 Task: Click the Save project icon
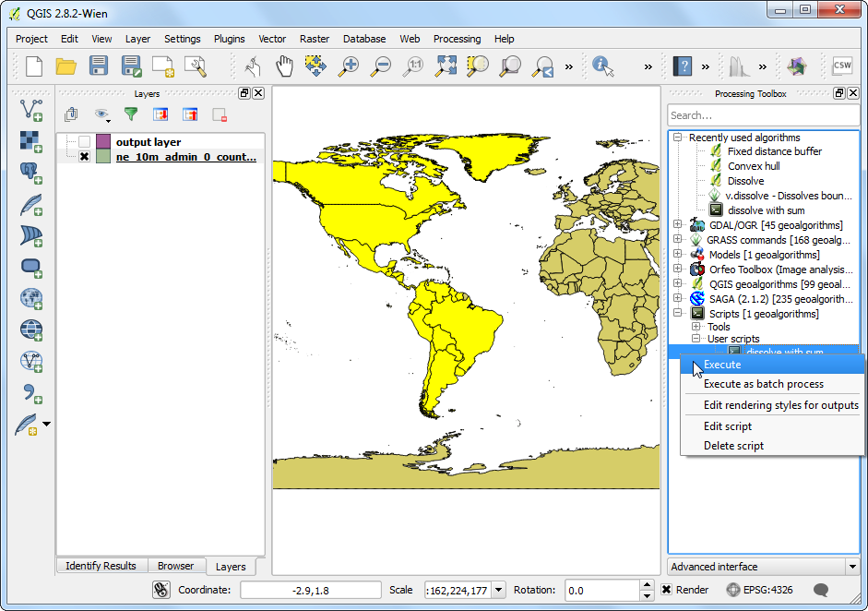[99, 66]
